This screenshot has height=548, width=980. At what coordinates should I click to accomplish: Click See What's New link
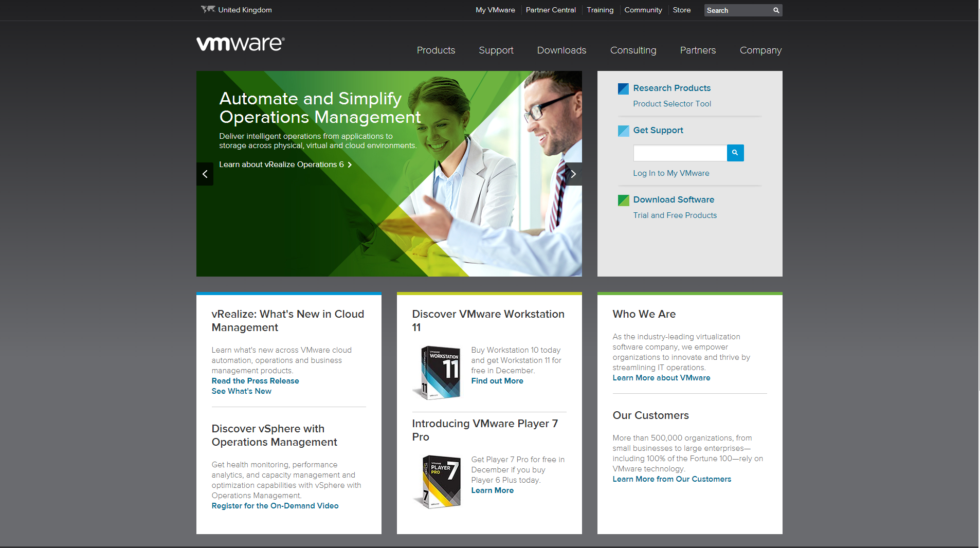coord(242,391)
